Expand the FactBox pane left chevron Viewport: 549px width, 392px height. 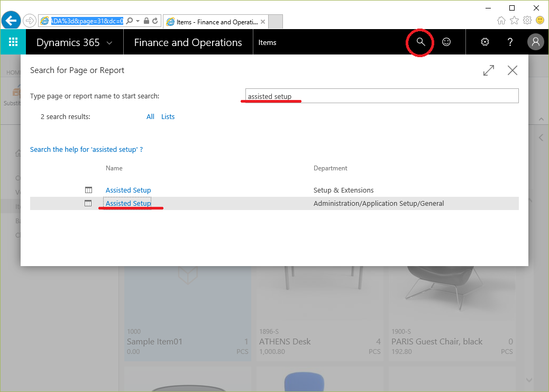(x=541, y=138)
